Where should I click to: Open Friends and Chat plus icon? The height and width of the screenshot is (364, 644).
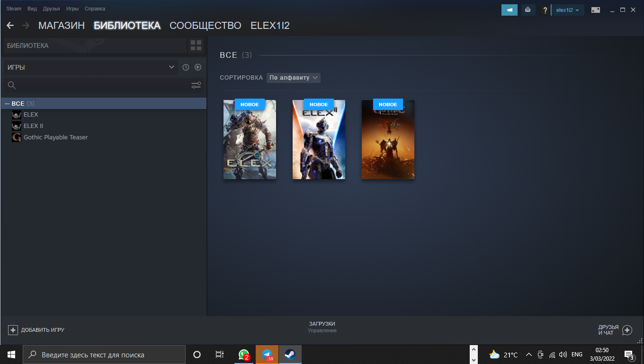627,330
